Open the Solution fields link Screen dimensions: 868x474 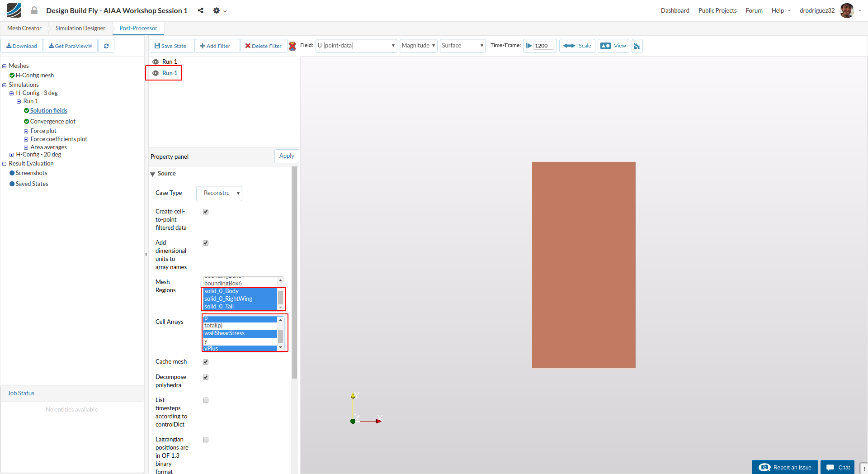tap(49, 111)
